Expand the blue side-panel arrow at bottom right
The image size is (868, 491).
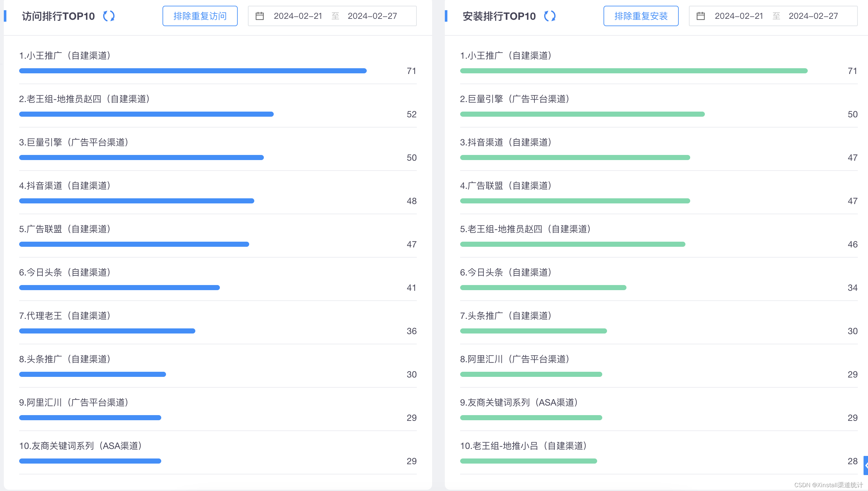pyautogui.click(x=865, y=465)
